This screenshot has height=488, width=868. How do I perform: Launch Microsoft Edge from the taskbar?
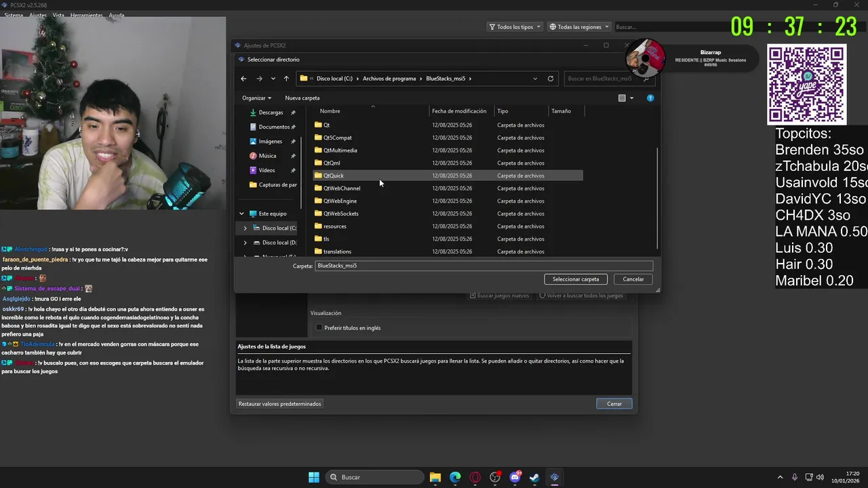(x=455, y=477)
